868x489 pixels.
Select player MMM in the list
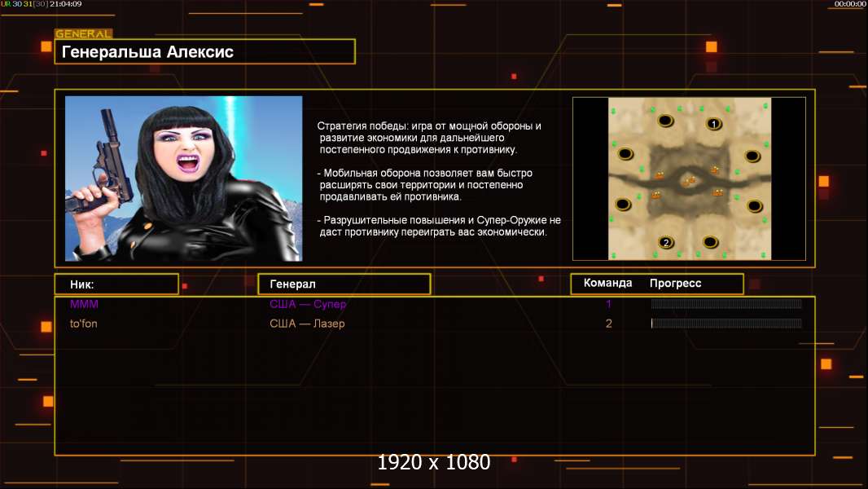[84, 304]
